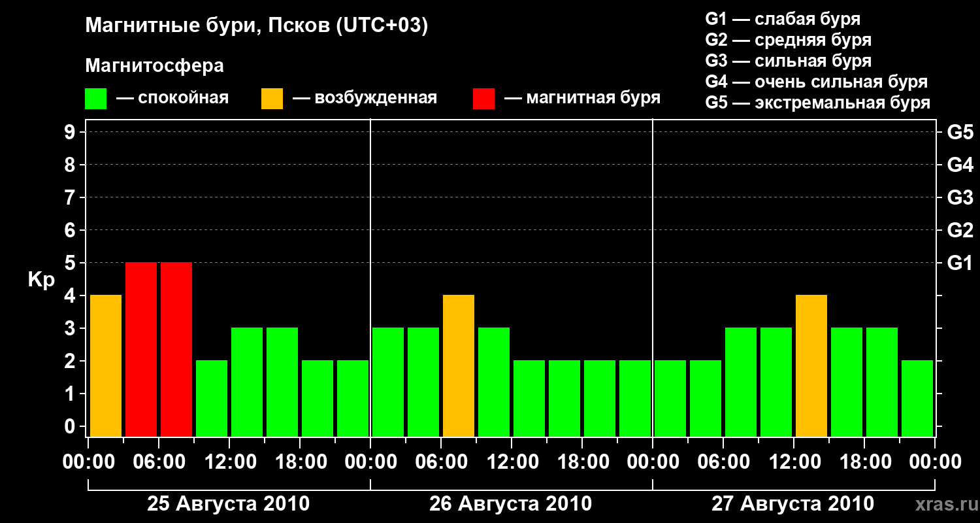Viewport: 980px width, 523px height.
Task: Click the 'Kp' vertical axis label
Action: point(41,280)
